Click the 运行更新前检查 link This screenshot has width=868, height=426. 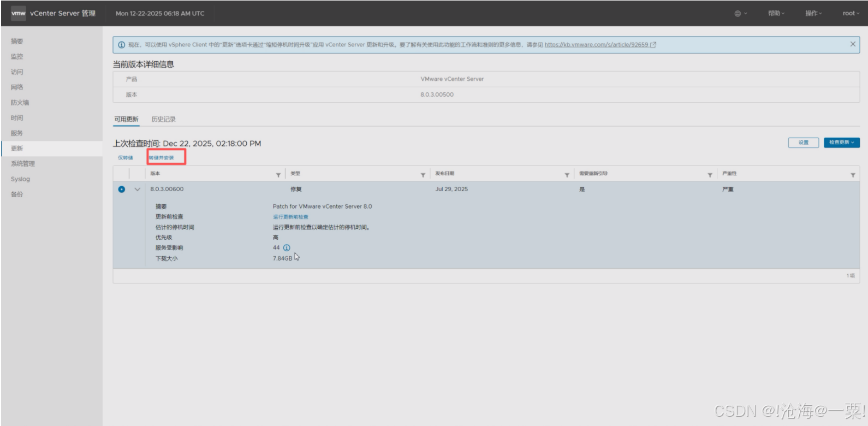[x=290, y=217]
